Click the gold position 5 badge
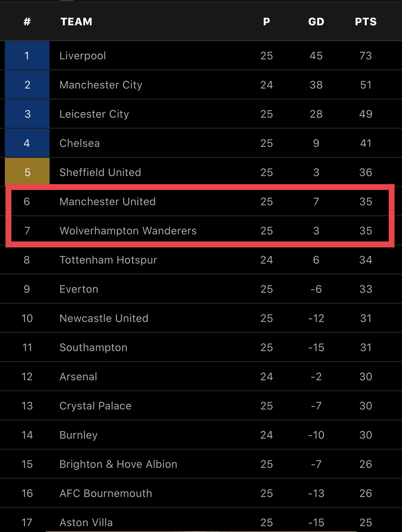Viewport: 402px width, 532px height. [x=27, y=172]
